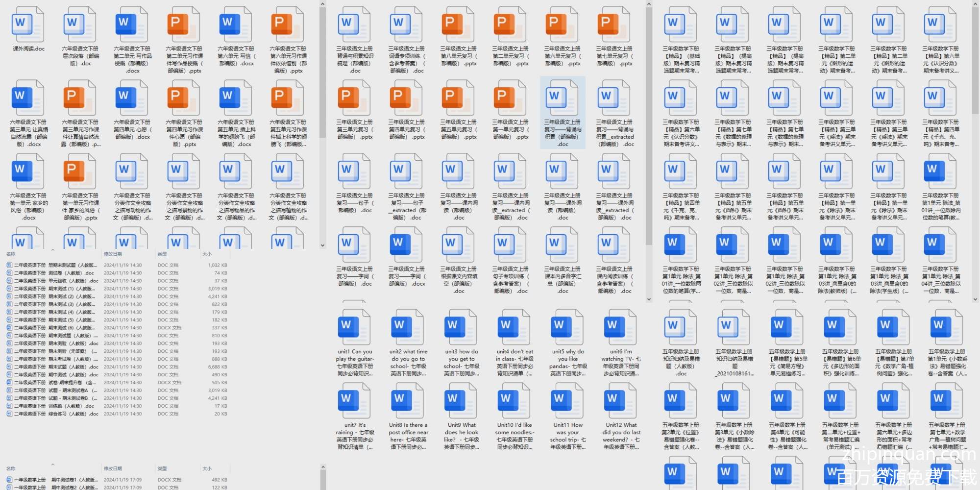Viewport: 980px width, 490px height.
Task: Select unit2 what time do you go to school file
Action: click(x=408, y=327)
